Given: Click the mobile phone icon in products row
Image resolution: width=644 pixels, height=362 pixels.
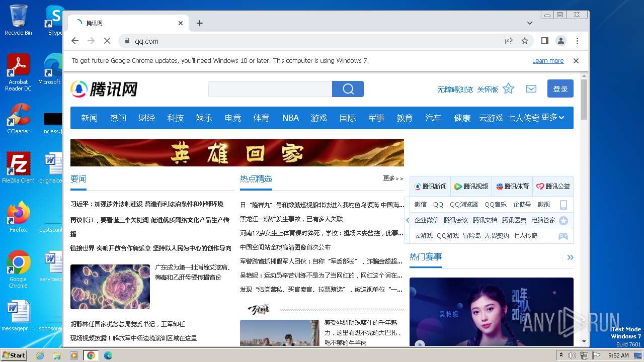Looking at the screenshot, I should point(563,205).
